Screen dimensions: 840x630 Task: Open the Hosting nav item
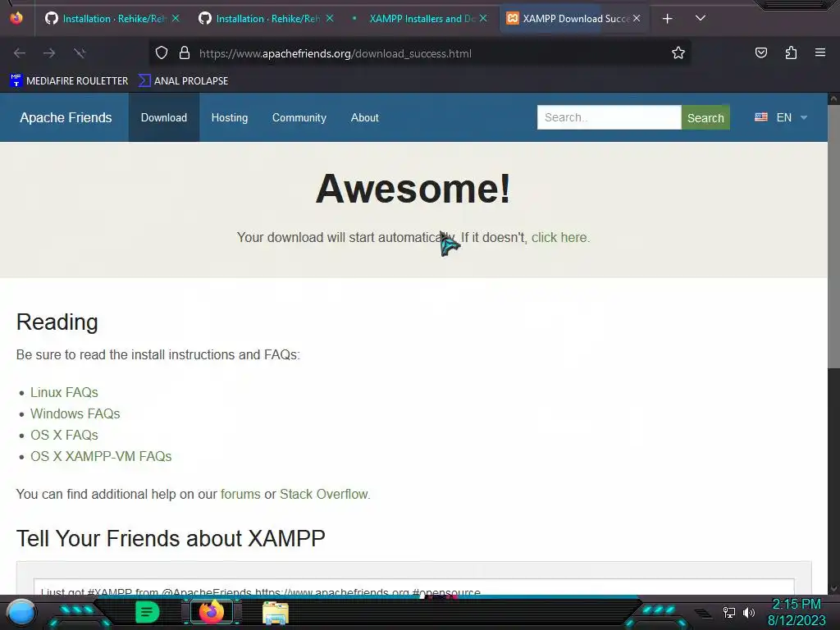230,117
